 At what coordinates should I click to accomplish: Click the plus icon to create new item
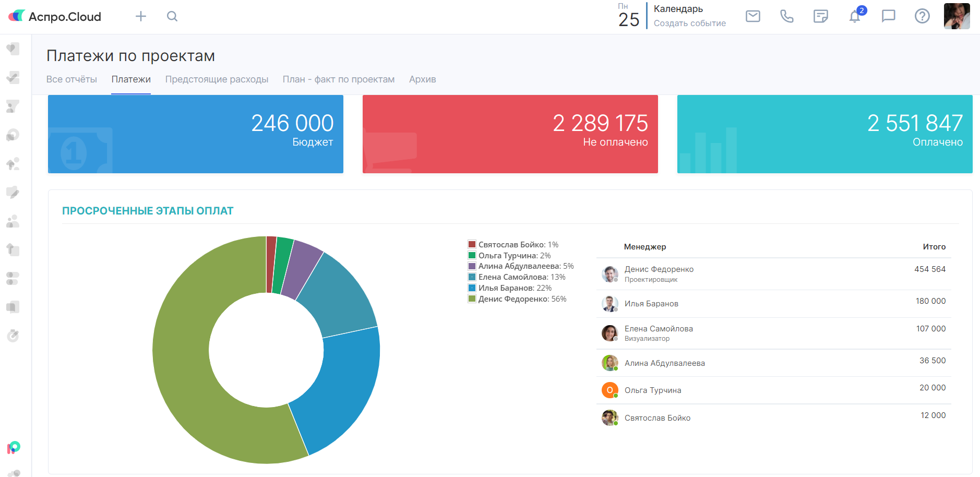click(x=141, y=17)
